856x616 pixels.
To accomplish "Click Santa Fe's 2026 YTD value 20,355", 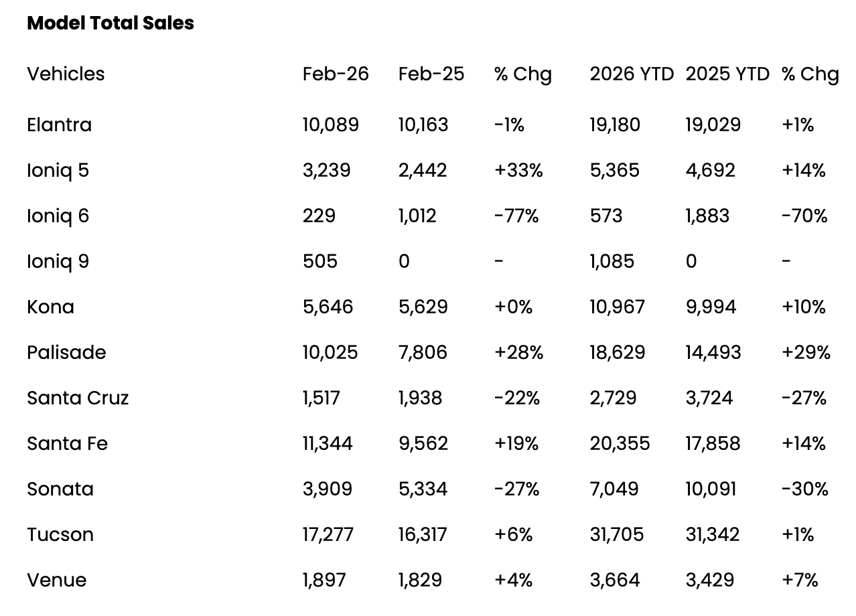I will (620, 444).
